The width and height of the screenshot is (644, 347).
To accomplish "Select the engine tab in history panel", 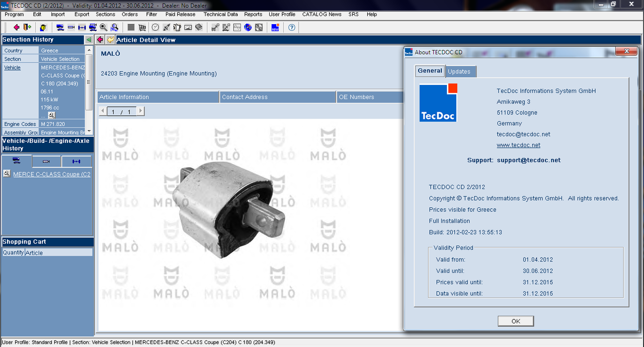I will tap(47, 161).
